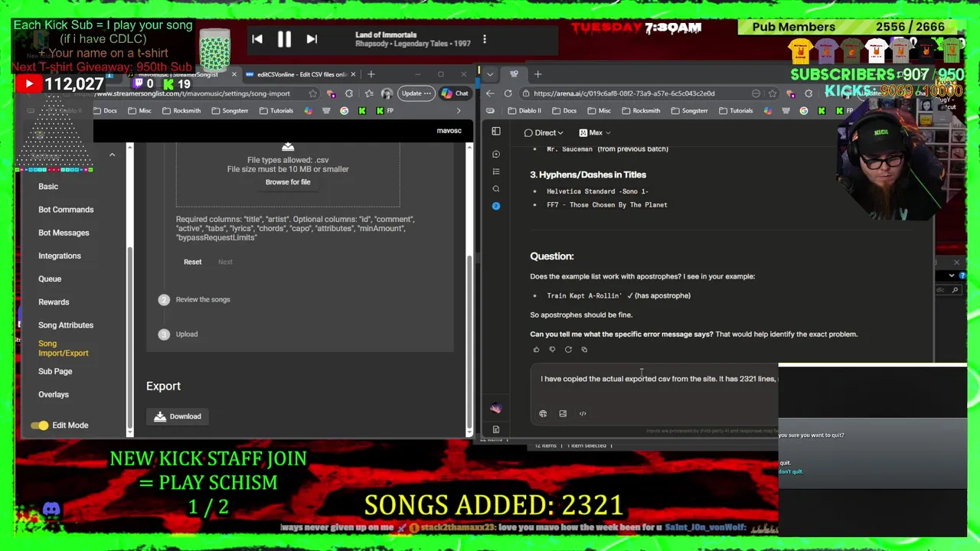Click the image attach icon in chat input
980x551 pixels.
[x=563, y=414]
